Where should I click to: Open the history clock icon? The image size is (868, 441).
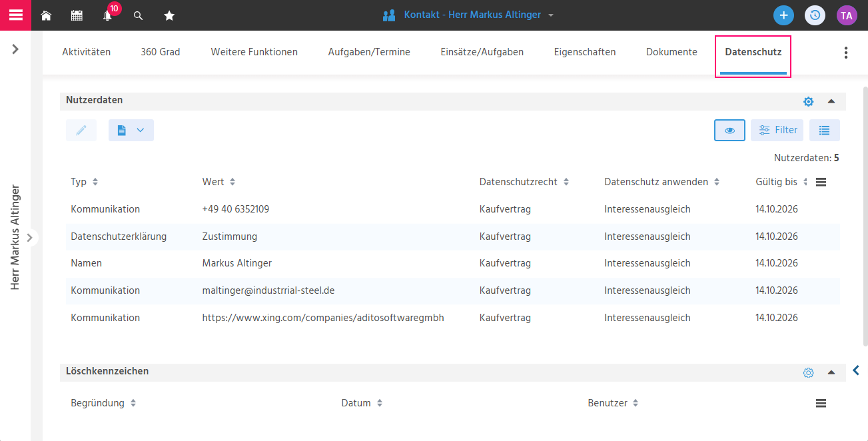pyautogui.click(x=815, y=15)
